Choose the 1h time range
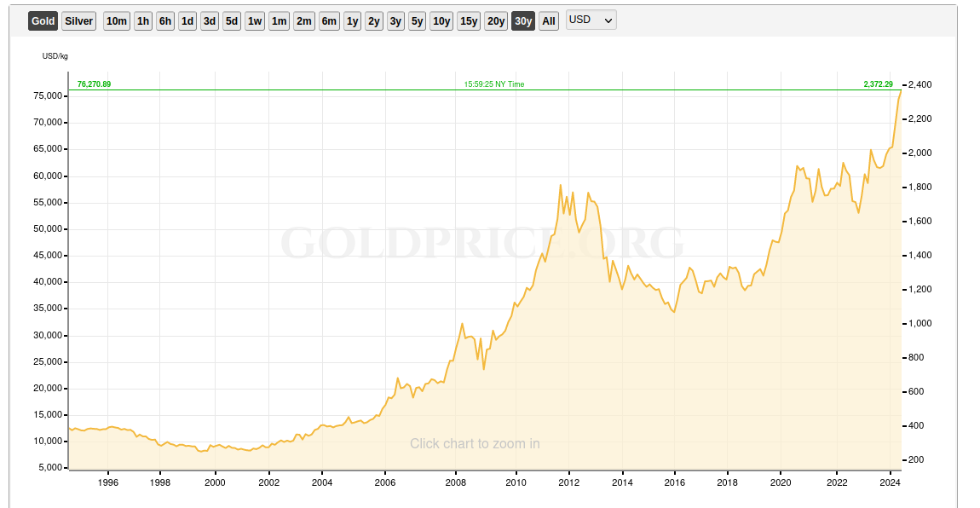 (143, 21)
